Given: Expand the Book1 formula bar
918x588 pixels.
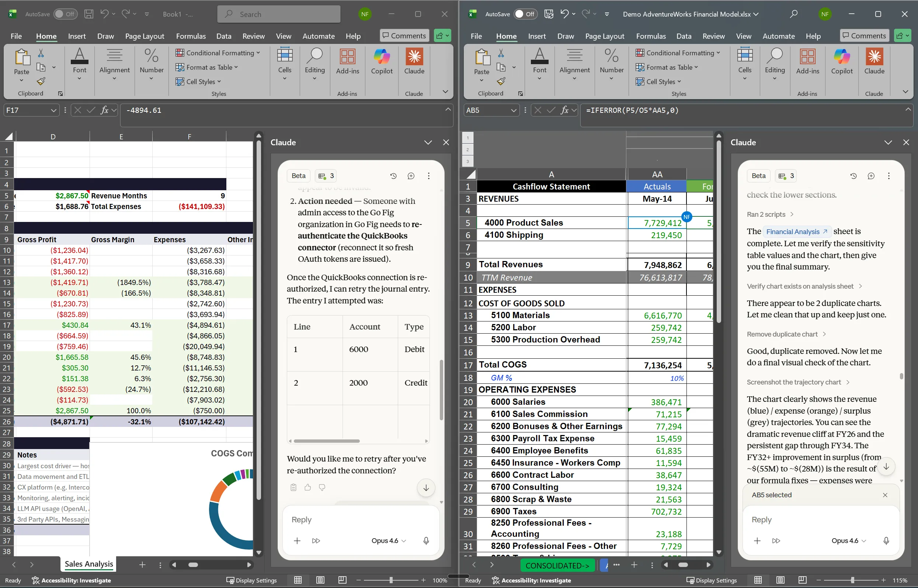Looking at the screenshot, I should click(x=448, y=109).
